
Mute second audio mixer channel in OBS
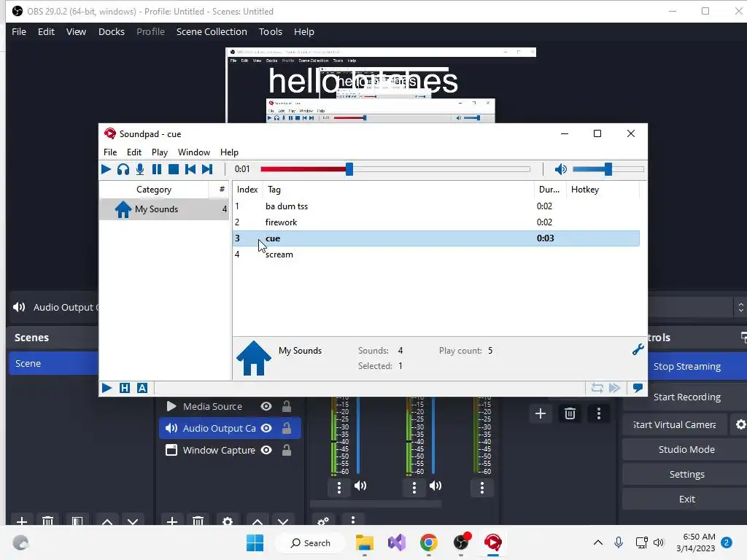click(436, 486)
